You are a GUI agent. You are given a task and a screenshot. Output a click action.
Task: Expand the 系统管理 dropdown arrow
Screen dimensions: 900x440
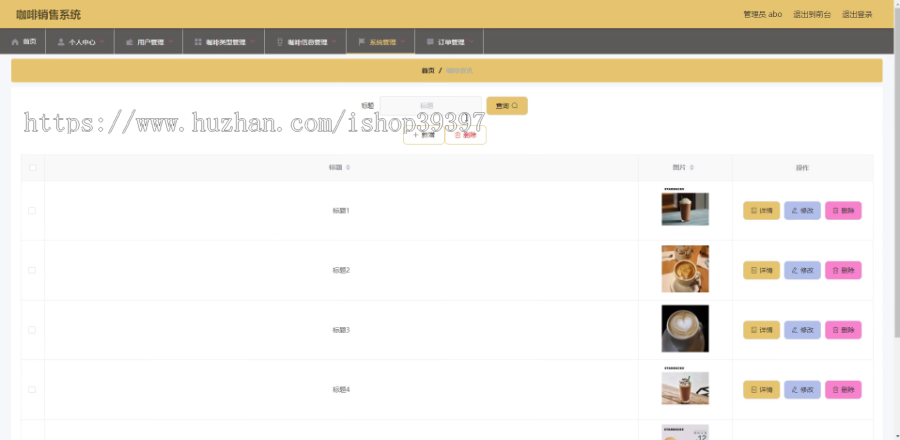tap(403, 41)
